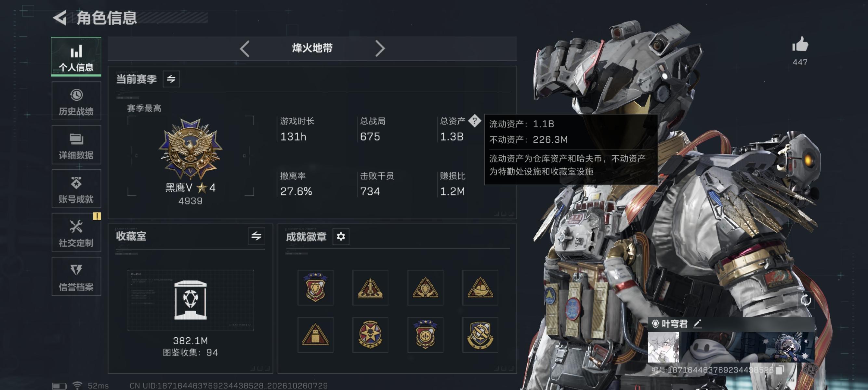Open the 信誉档案 sidebar item
Image resolution: width=868 pixels, height=390 pixels.
point(76,277)
